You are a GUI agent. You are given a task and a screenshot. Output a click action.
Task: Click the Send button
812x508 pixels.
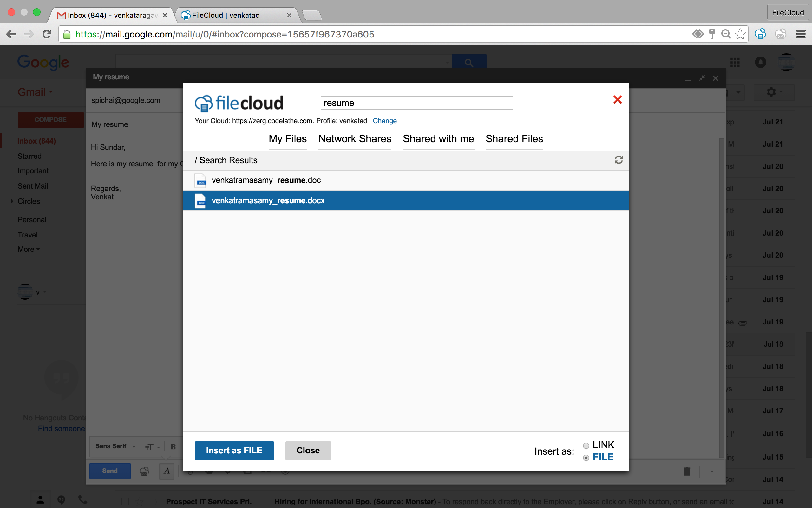point(110,471)
